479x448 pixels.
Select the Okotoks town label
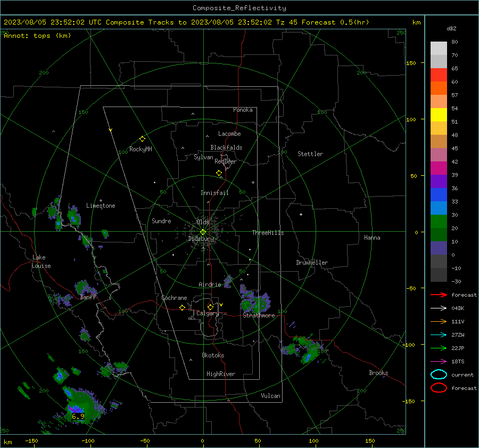pyautogui.click(x=213, y=355)
